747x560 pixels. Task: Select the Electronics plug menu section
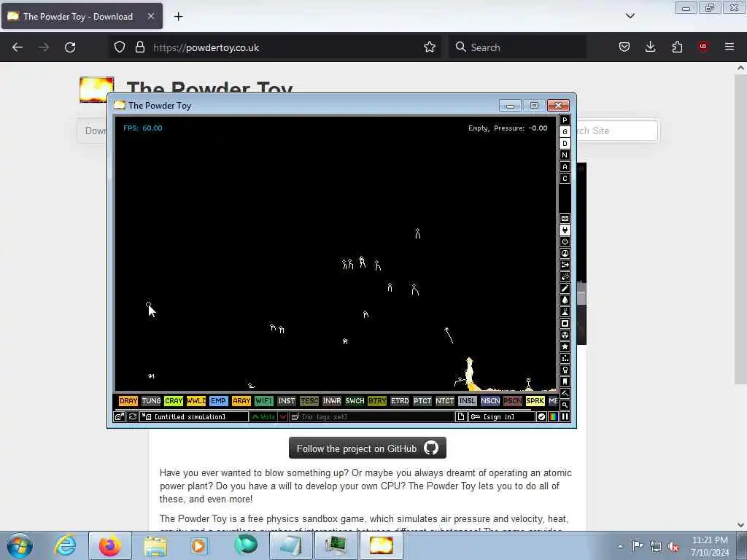point(565,230)
